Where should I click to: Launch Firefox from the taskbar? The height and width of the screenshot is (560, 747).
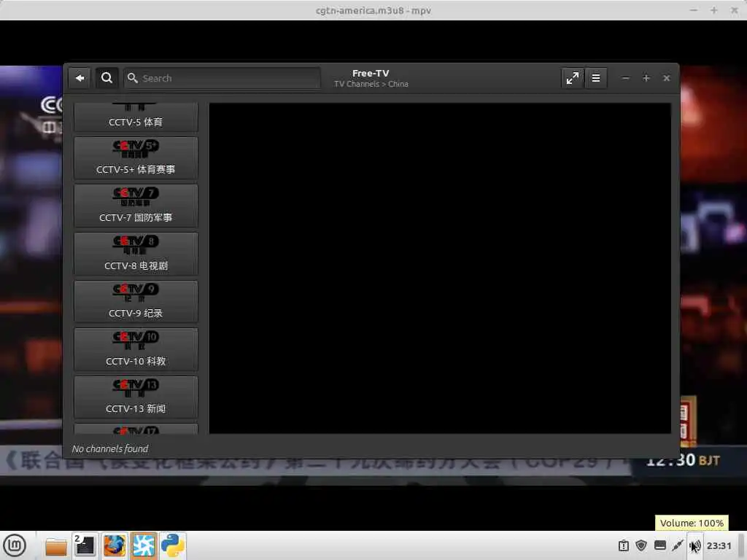[x=115, y=545]
